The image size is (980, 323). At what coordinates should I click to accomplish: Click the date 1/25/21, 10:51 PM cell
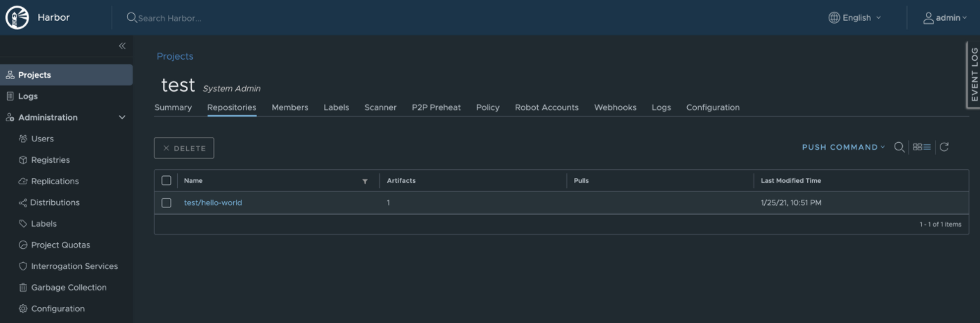coord(791,203)
